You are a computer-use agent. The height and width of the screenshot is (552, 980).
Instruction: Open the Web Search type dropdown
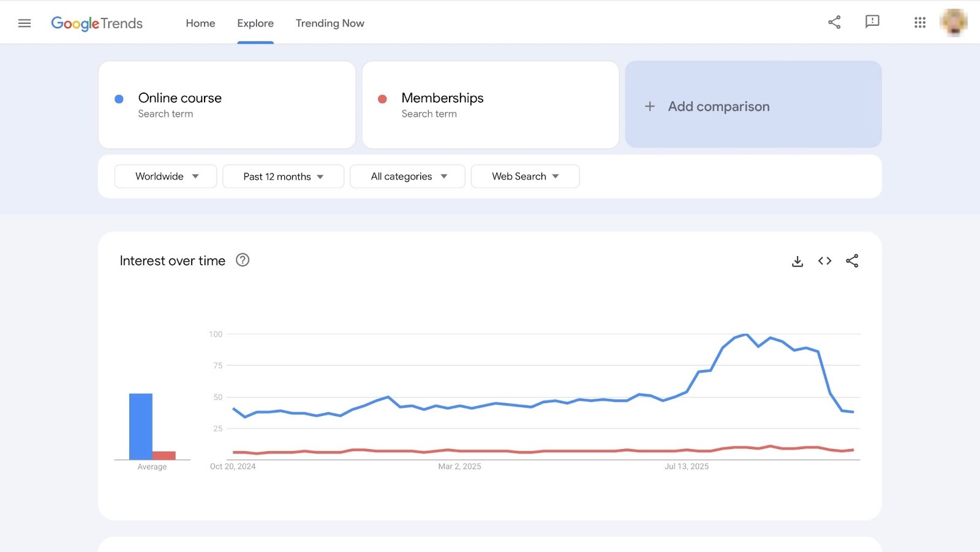point(525,176)
